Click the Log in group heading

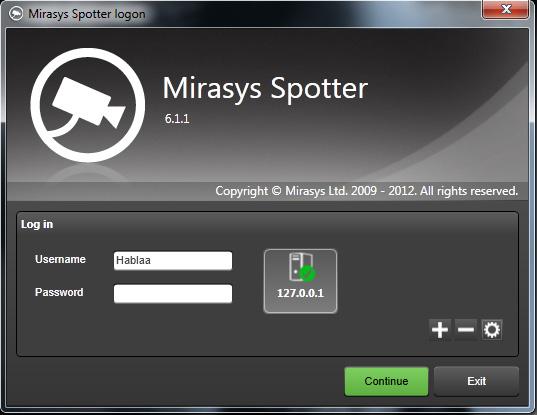37,224
